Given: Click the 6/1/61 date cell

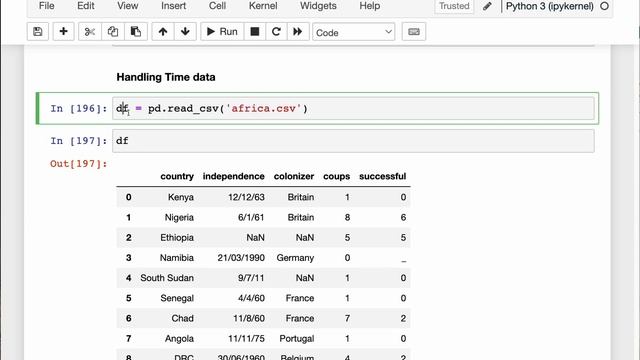Looking at the screenshot, I should pyautogui.click(x=251, y=217).
